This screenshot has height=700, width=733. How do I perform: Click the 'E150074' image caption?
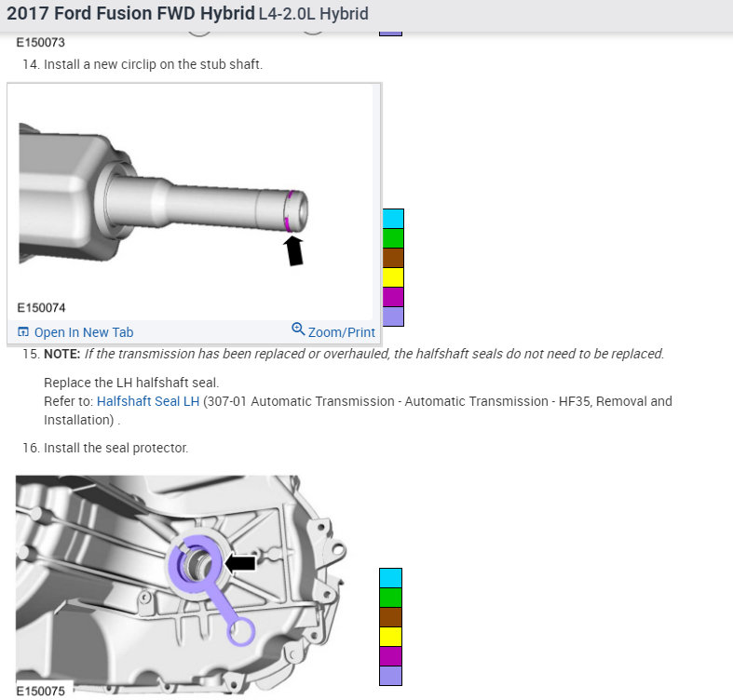pos(41,308)
